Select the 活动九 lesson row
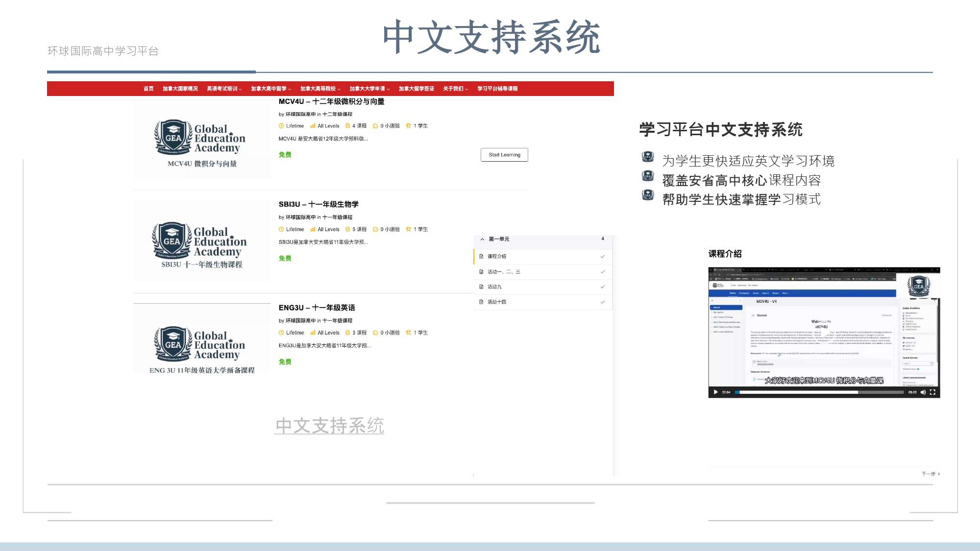980x551 pixels. [543, 287]
